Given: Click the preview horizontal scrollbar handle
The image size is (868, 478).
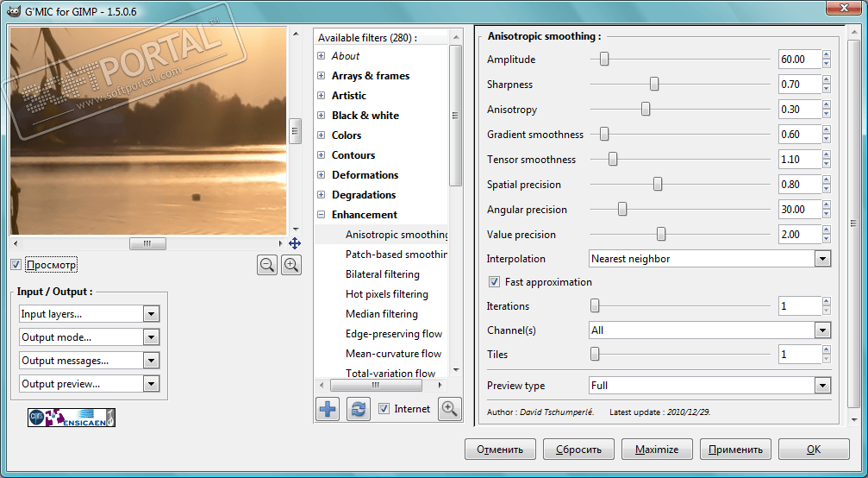Looking at the screenshot, I should point(147,243).
